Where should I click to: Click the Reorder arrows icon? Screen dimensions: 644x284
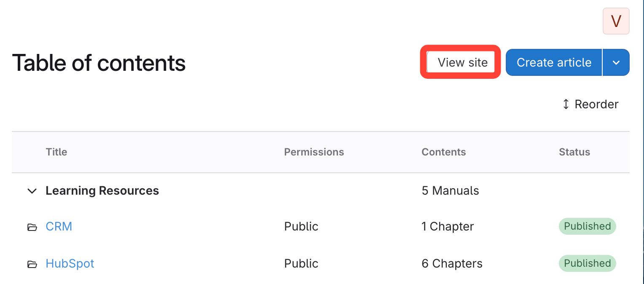click(x=566, y=104)
